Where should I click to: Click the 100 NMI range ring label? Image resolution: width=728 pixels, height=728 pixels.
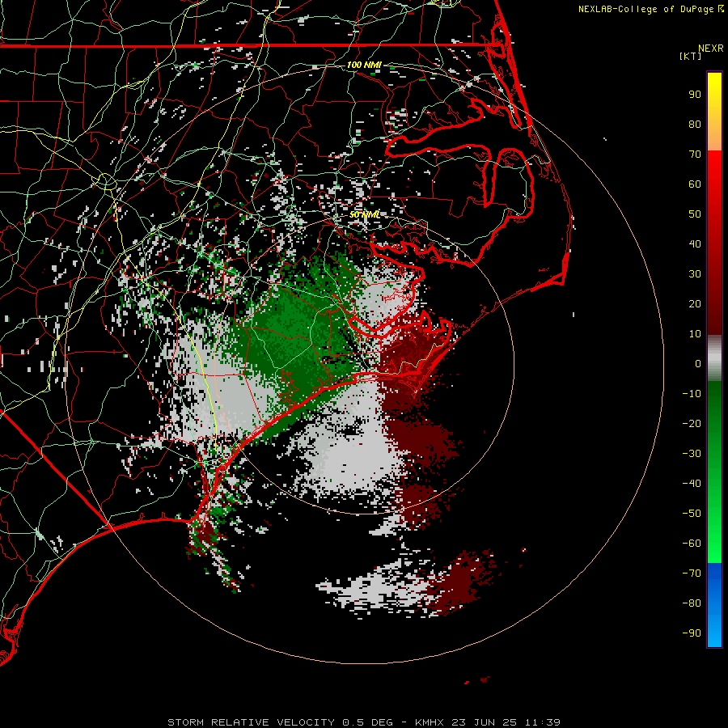(364, 65)
